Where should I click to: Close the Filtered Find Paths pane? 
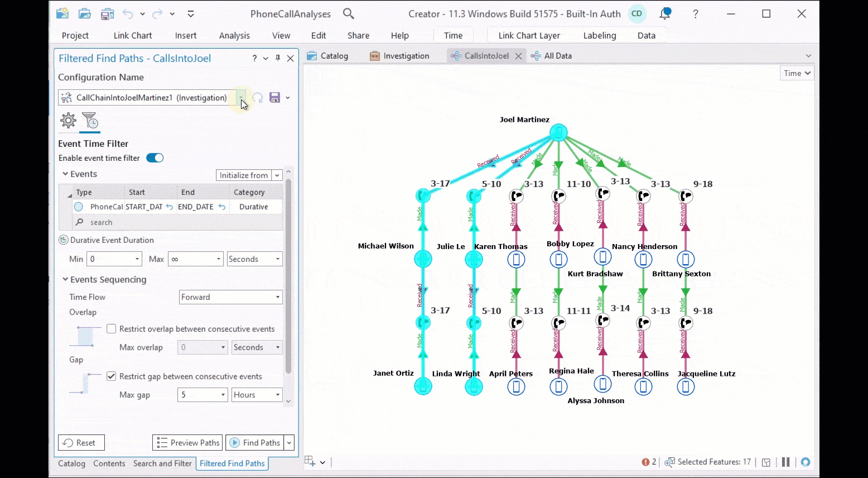(x=290, y=58)
